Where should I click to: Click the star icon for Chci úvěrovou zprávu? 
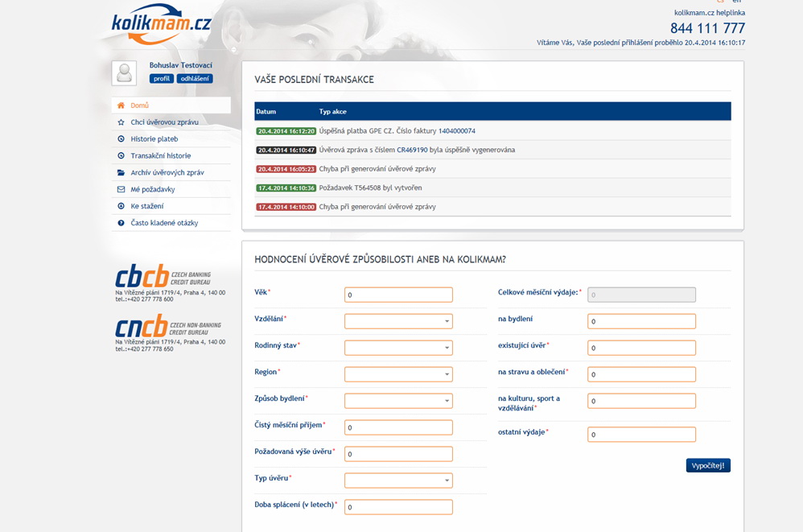tap(121, 122)
